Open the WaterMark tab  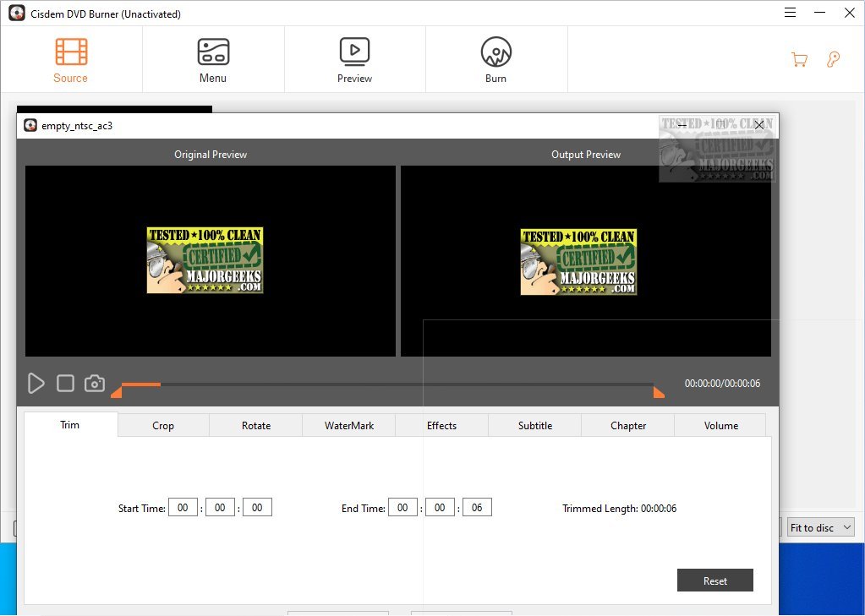(x=349, y=426)
